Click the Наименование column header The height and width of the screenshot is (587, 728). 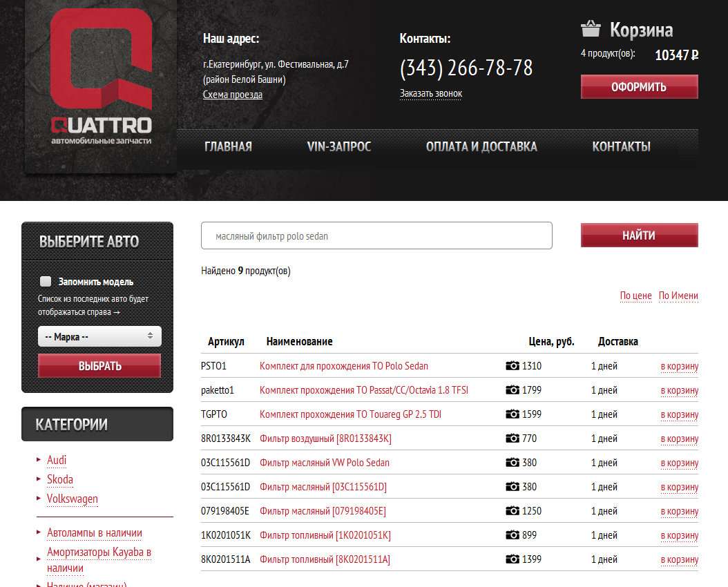pos(300,342)
